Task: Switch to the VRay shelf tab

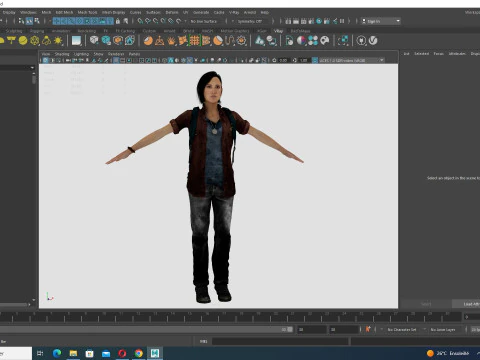Action: 278,31
